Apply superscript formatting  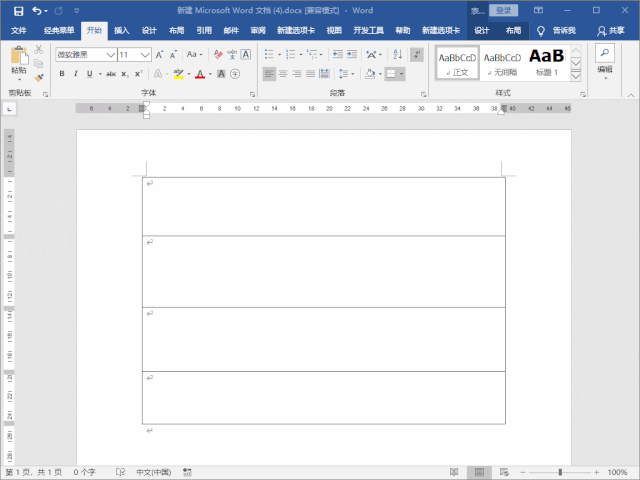139,74
